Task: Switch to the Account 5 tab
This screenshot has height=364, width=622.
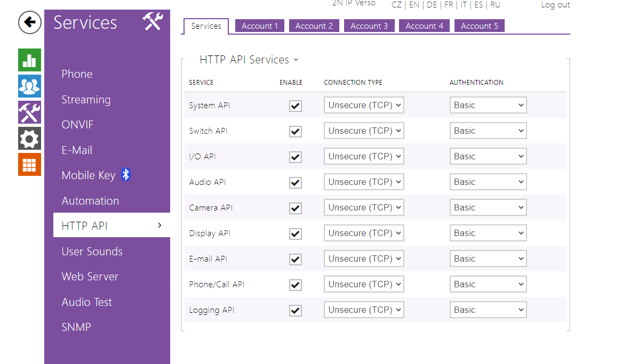Action: tap(479, 26)
